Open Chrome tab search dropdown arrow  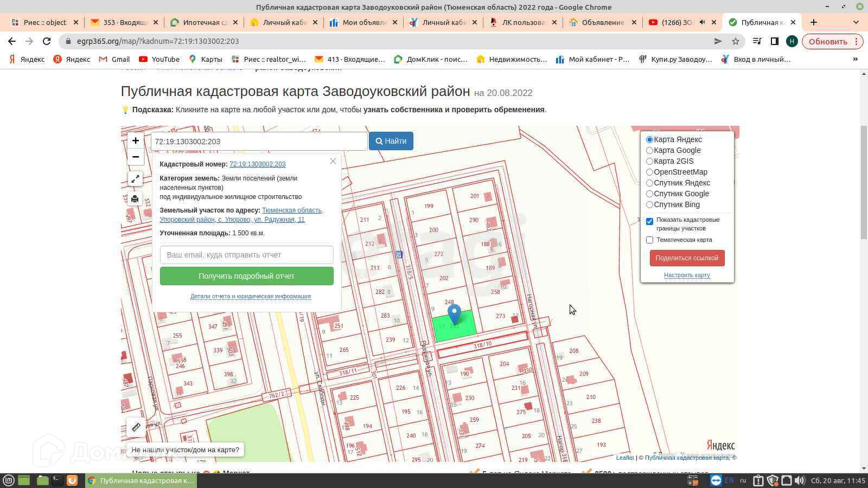click(856, 22)
